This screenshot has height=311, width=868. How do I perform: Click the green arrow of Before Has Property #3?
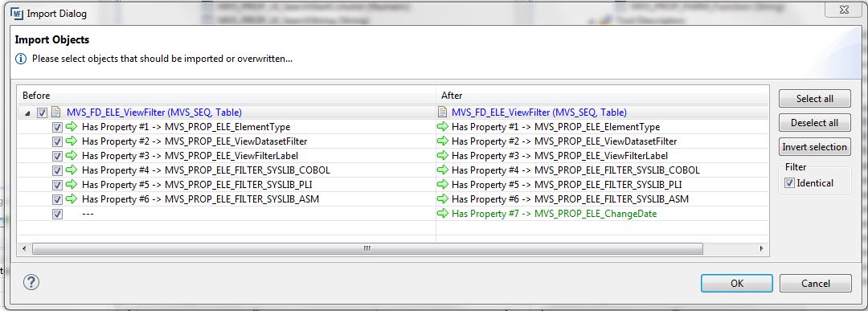pyautogui.click(x=72, y=156)
